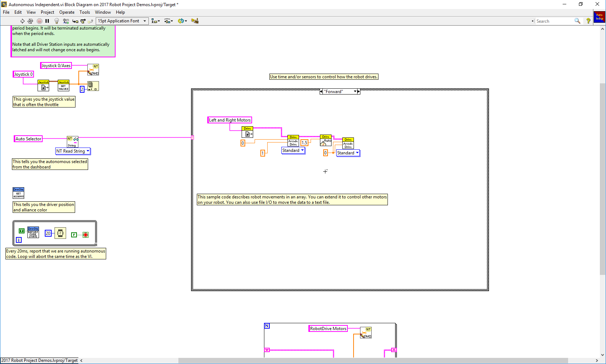Click the Step Out toolbar button
This screenshot has height=364, width=606.
[x=90, y=21]
